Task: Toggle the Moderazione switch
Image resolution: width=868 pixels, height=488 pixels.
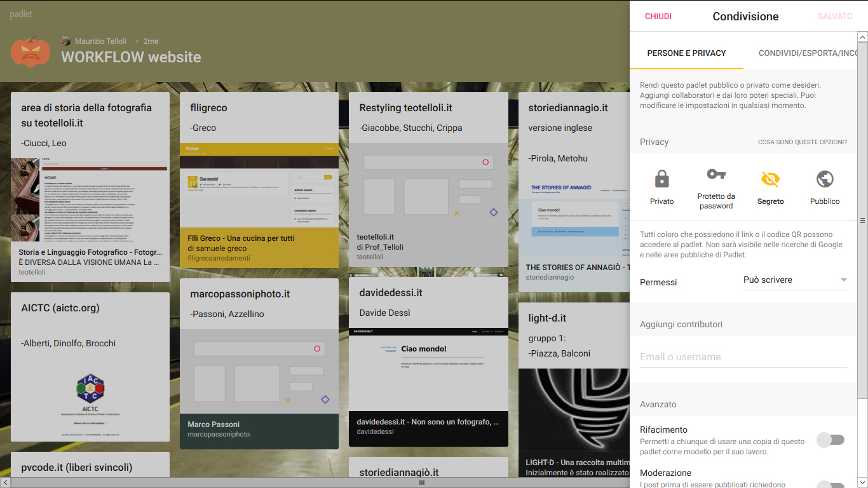Action: coord(831,485)
